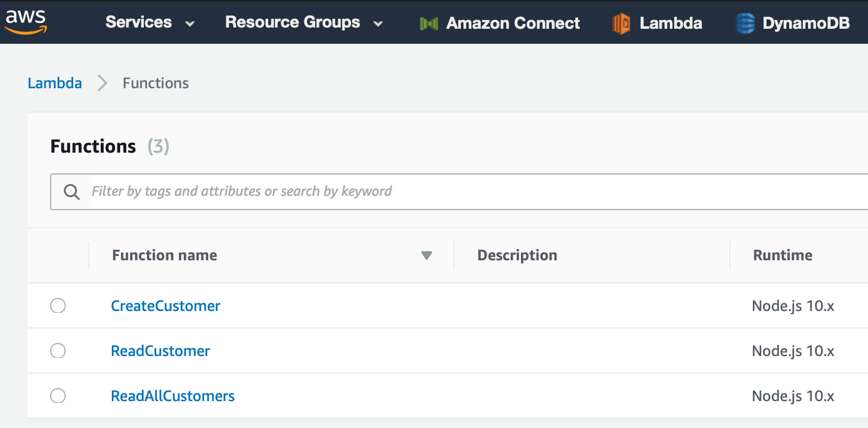Image resolution: width=868 pixels, height=428 pixels.
Task: Open the DynamoDB service shortcut icon
Action: tap(745, 24)
